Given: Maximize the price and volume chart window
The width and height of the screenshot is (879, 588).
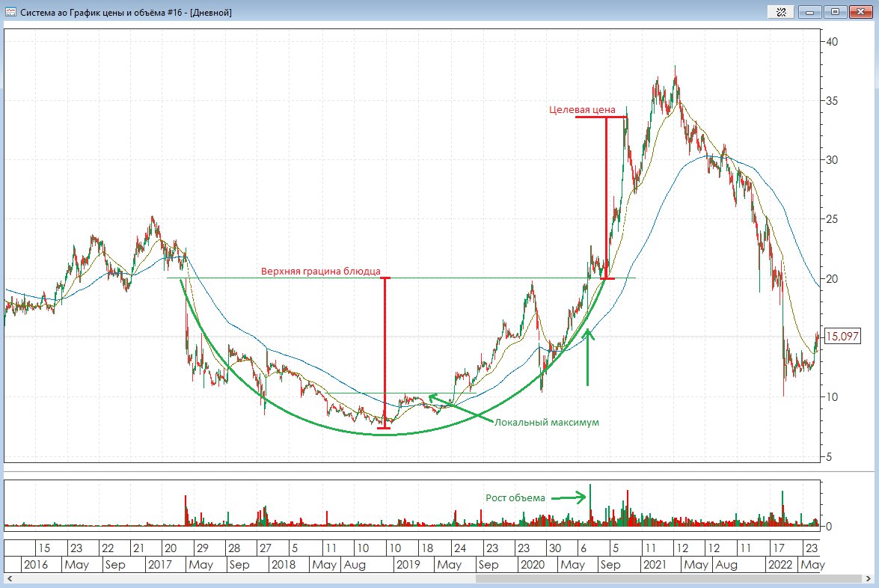Looking at the screenshot, I should click(836, 11).
